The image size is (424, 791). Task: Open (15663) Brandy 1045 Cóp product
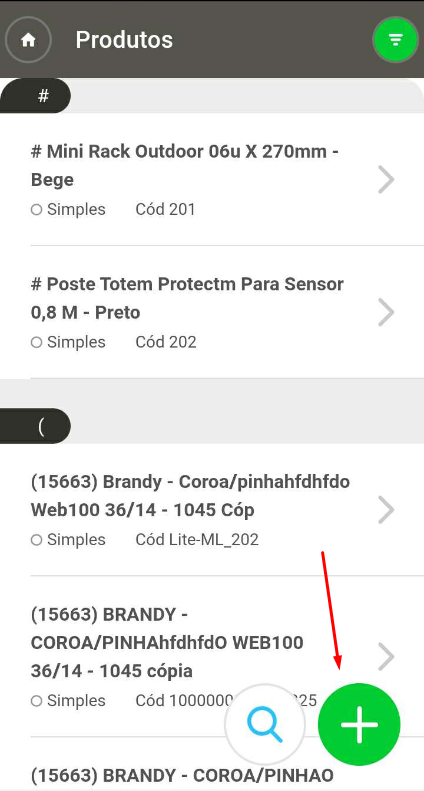point(212,510)
